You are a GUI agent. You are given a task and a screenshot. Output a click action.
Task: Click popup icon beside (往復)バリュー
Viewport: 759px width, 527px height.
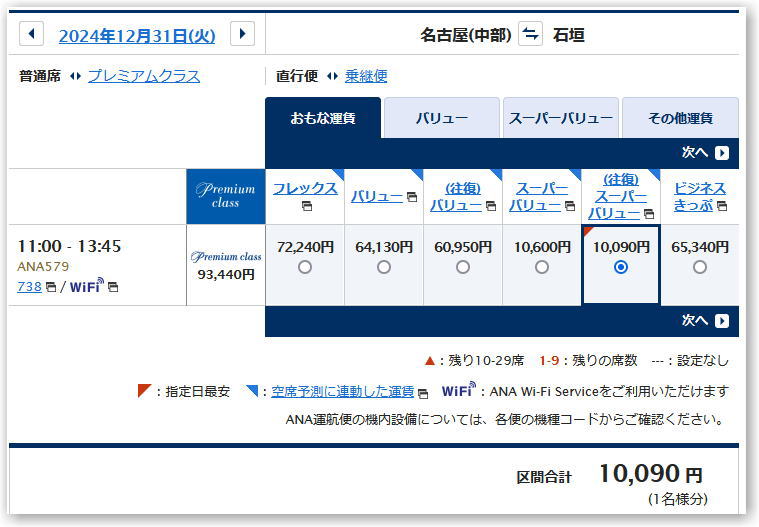pos(491,207)
